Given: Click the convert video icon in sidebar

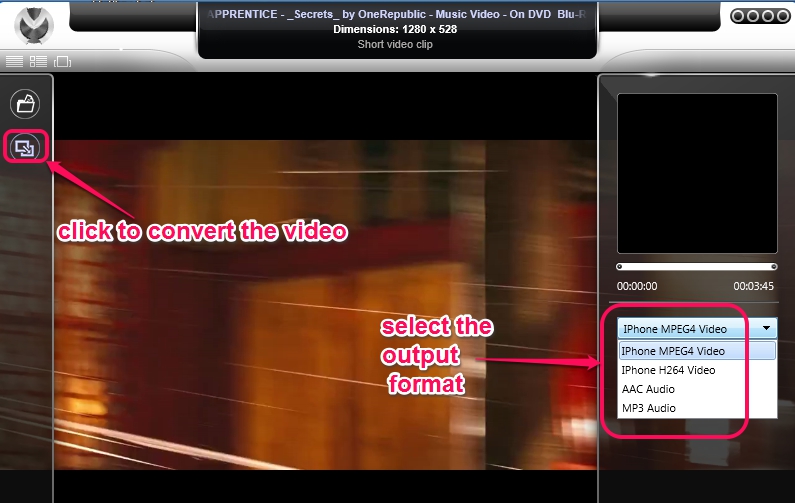Looking at the screenshot, I should 25,148.
